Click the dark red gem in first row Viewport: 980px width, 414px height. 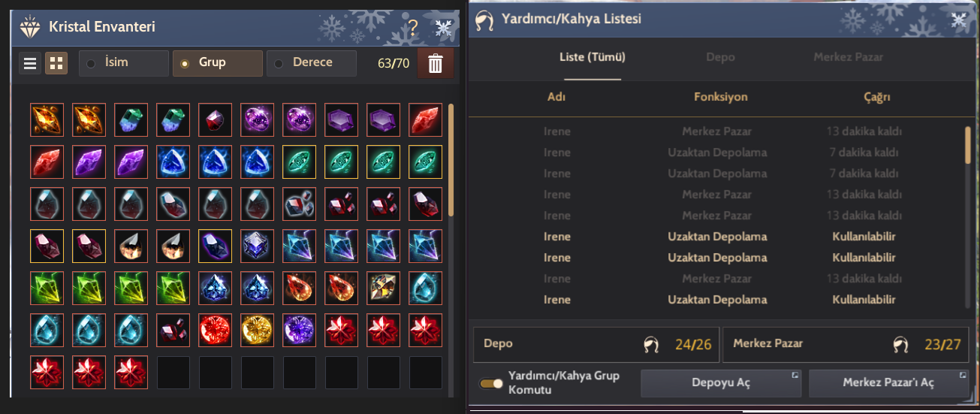click(215, 119)
